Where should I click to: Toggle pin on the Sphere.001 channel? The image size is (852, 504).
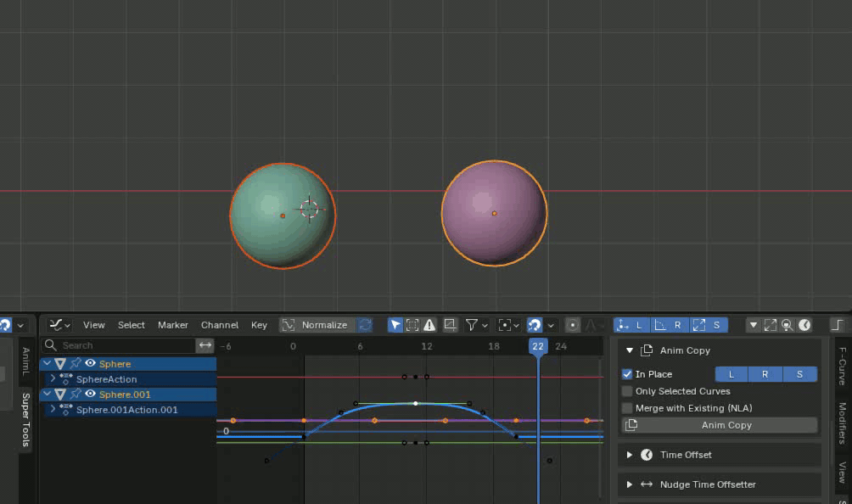[76, 394]
